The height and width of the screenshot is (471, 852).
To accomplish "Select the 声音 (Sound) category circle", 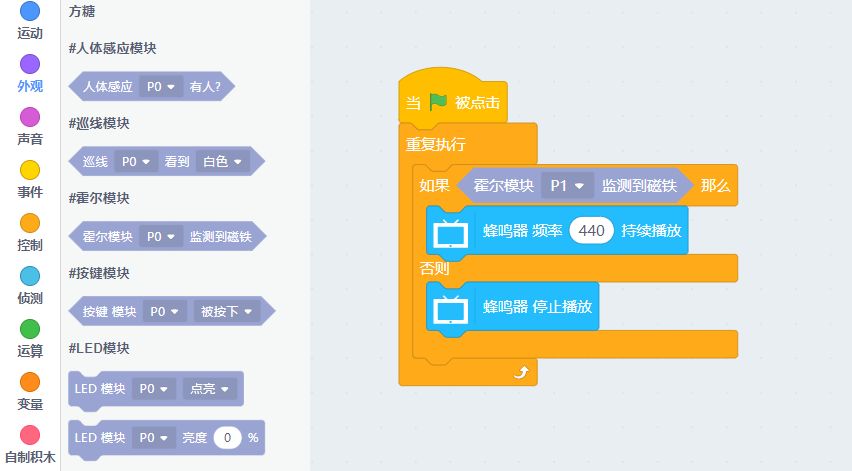I will click(x=30, y=118).
